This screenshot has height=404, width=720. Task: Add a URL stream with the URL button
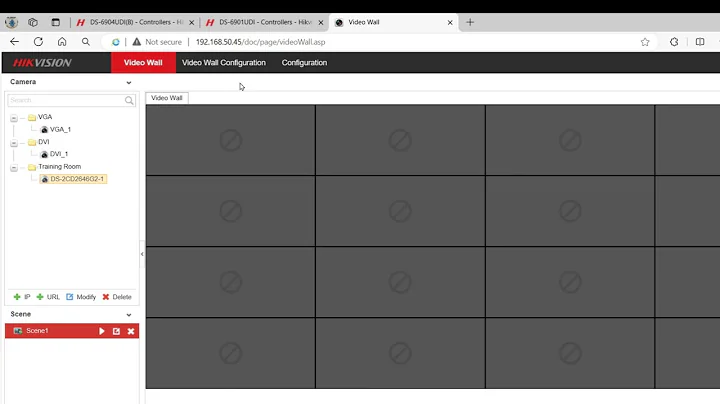tap(48, 297)
